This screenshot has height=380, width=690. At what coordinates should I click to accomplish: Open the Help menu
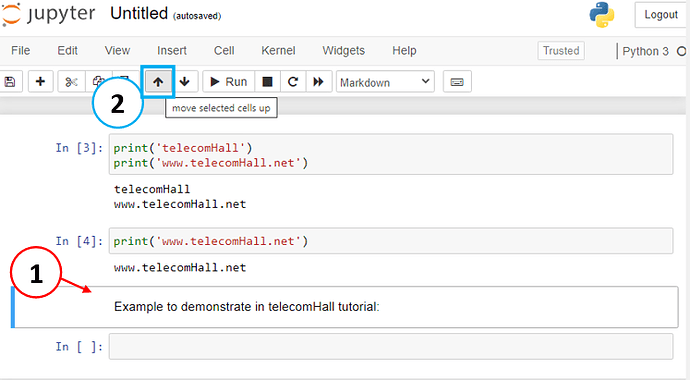coord(404,51)
